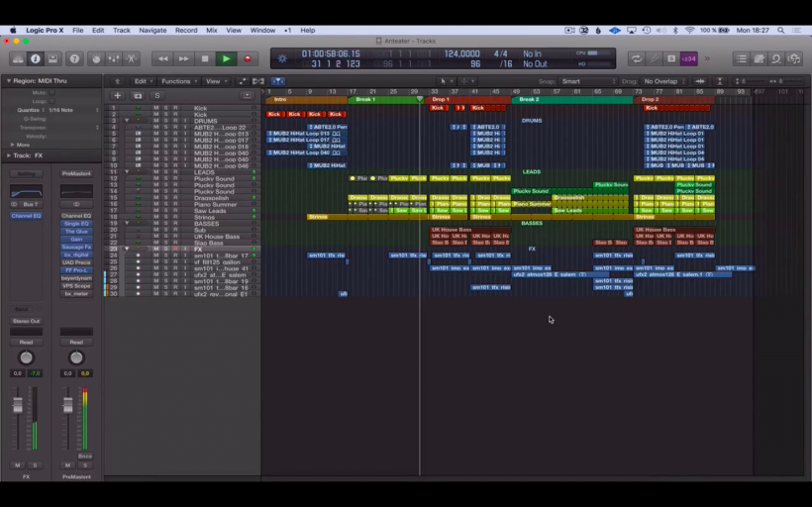Toggle the global Solo S track header button
Viewport: 812px width, 507px height.
pyautogui.click(x=156, y=95)
